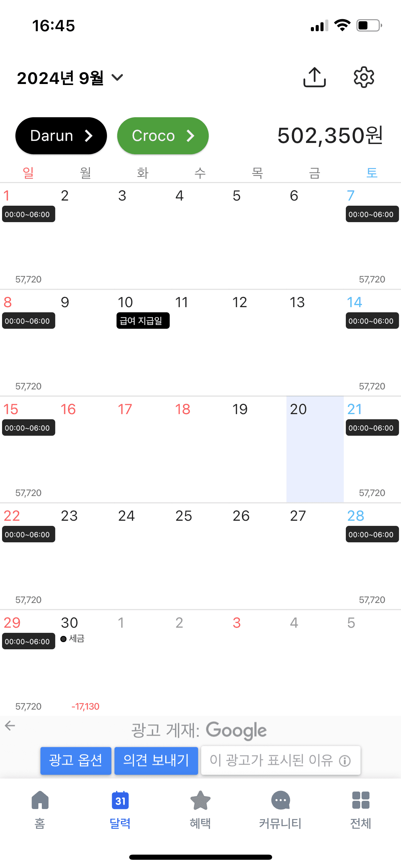Open the 세금 entry on the 30th
This screenshot has height=868, width=401.
pyautogui.click(x=73, y=639)
